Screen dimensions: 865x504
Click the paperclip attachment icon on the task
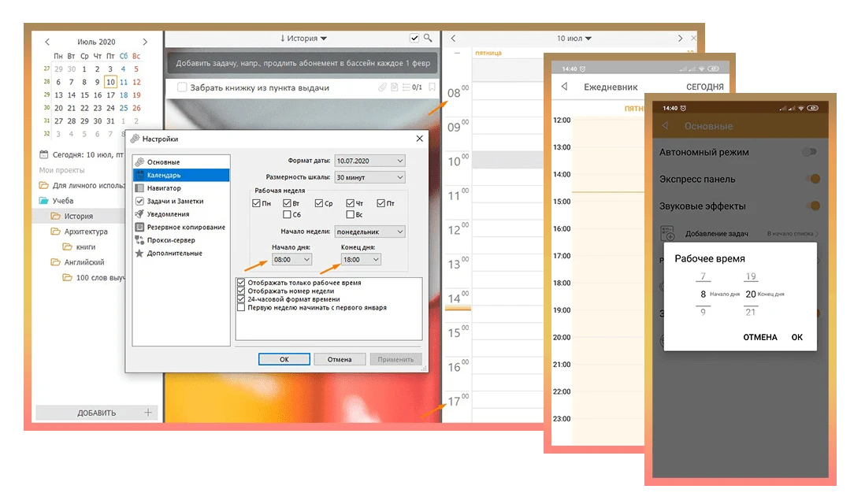[x=383, y=87]
